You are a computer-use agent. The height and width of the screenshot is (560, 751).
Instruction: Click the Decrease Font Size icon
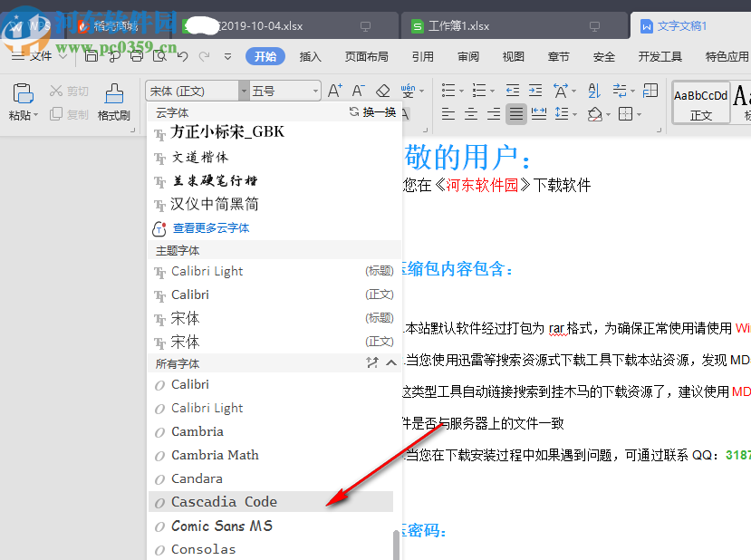pyautogui.click(x=359, y=91)
